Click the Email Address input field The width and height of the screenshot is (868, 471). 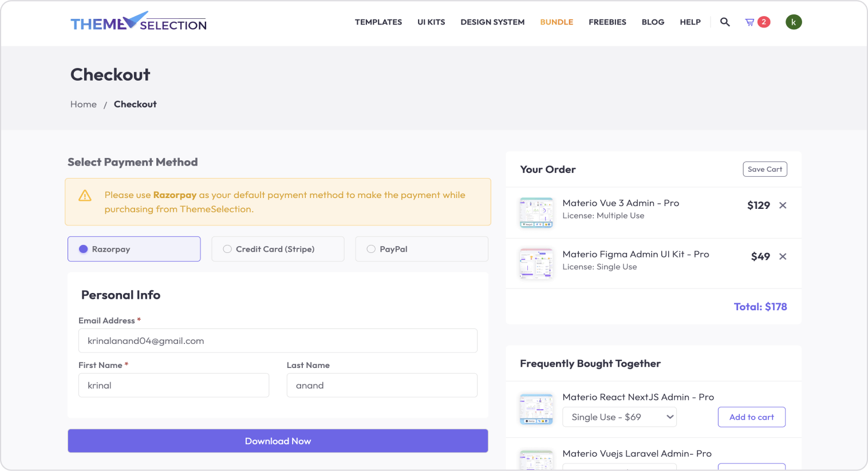[278, 341]
